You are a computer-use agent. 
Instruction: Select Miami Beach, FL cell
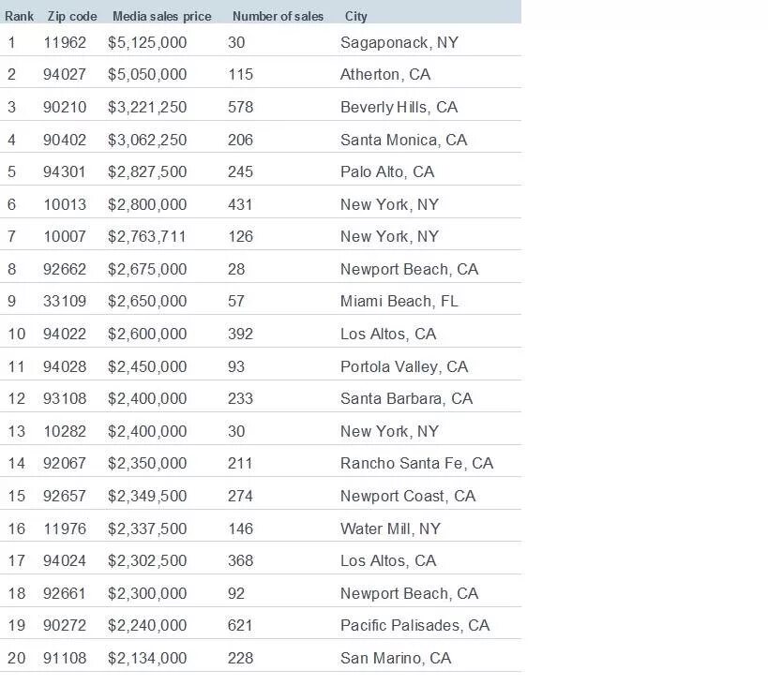(399, 301)
